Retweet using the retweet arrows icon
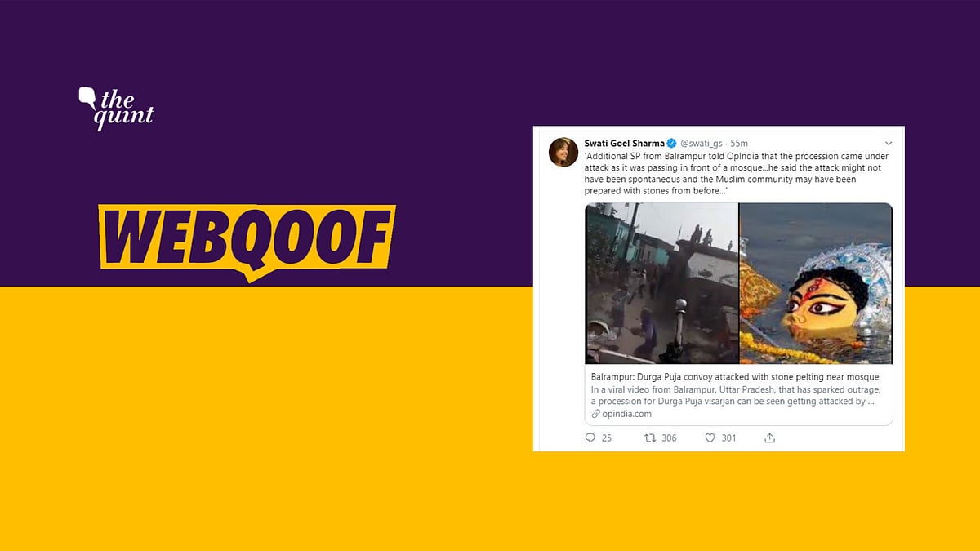This screenshot has height=551, width=980. pos(650,438)
